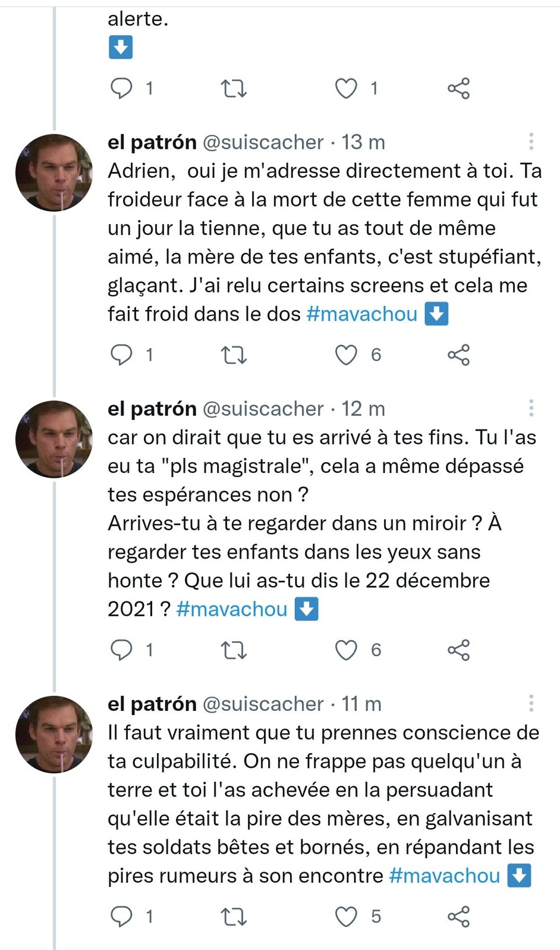Open #mavachou hashtag in 13 m tweet

(361, 314)
